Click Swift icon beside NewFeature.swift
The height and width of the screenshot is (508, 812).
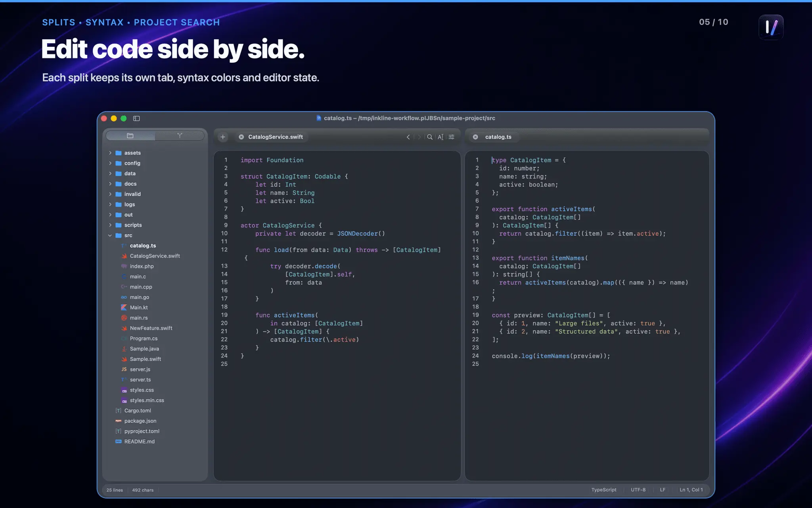[124, 328]
